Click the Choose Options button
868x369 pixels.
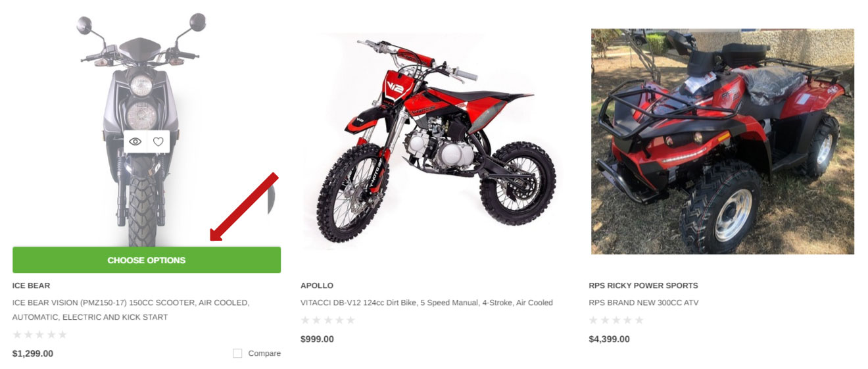pos(147,260)
